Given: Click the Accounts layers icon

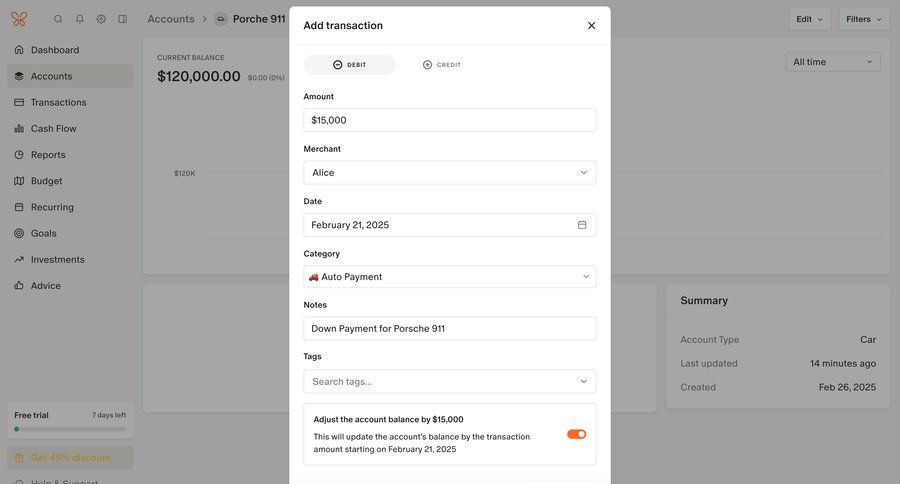Looking at the screenshot, I should coord(19,76).
